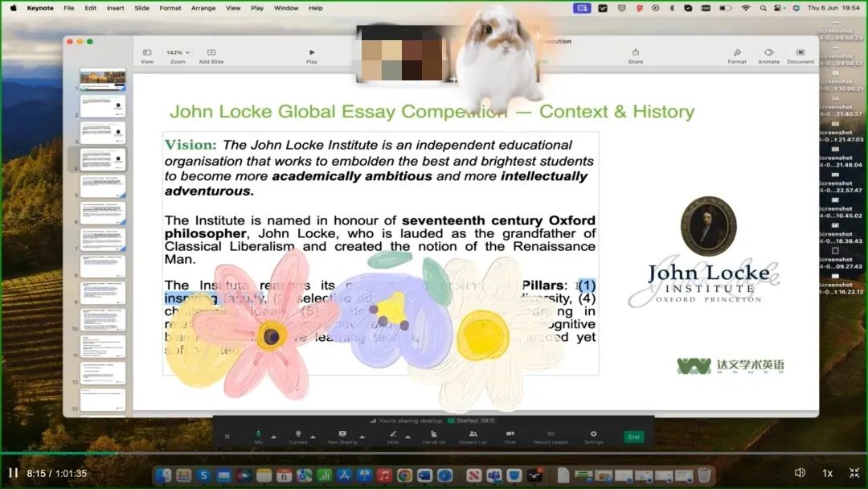End the meeting with End button
The height and width of the screenshot is (489, 868).
coord(634,437)
